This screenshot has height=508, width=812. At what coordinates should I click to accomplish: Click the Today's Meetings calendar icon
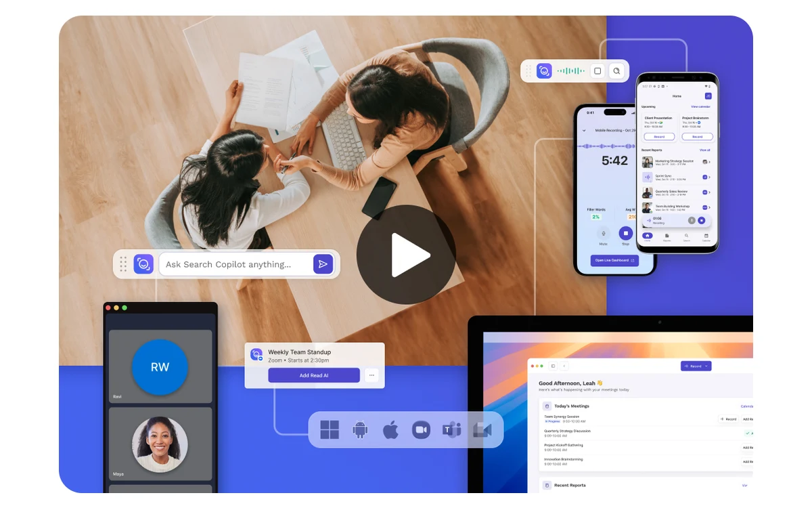pos(547,406)
